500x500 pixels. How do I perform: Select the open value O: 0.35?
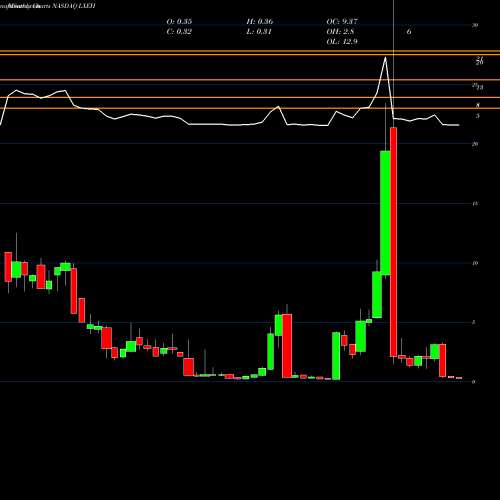179,22
